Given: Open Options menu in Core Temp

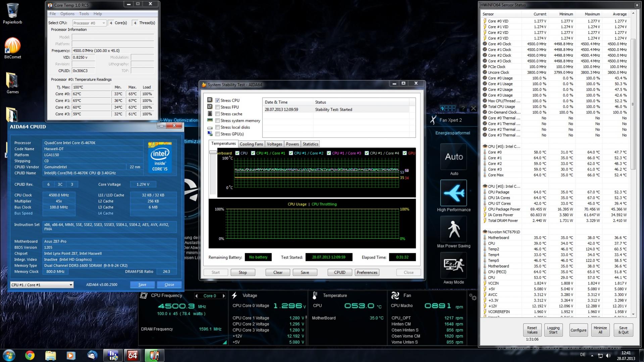Looking at the screenshot, I should [x=67, y=14].
